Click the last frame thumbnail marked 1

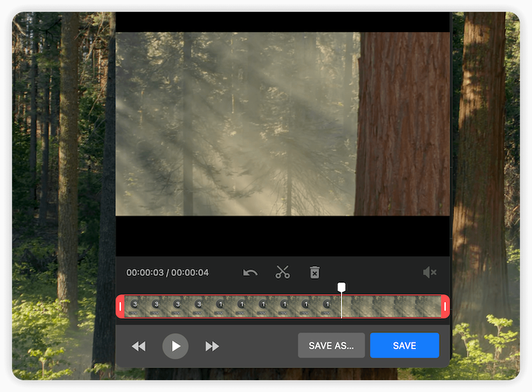pos(327,304)
